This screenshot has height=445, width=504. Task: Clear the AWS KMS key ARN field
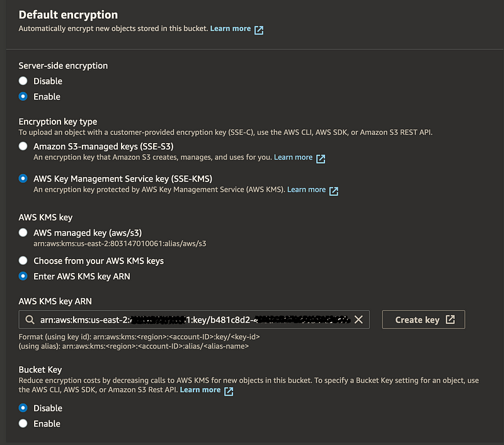358,320
